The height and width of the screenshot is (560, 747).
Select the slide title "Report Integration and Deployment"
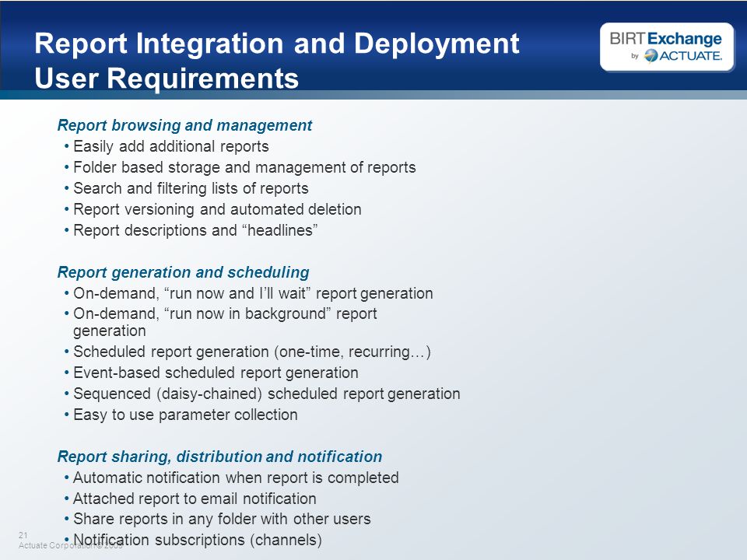[277, 44]
